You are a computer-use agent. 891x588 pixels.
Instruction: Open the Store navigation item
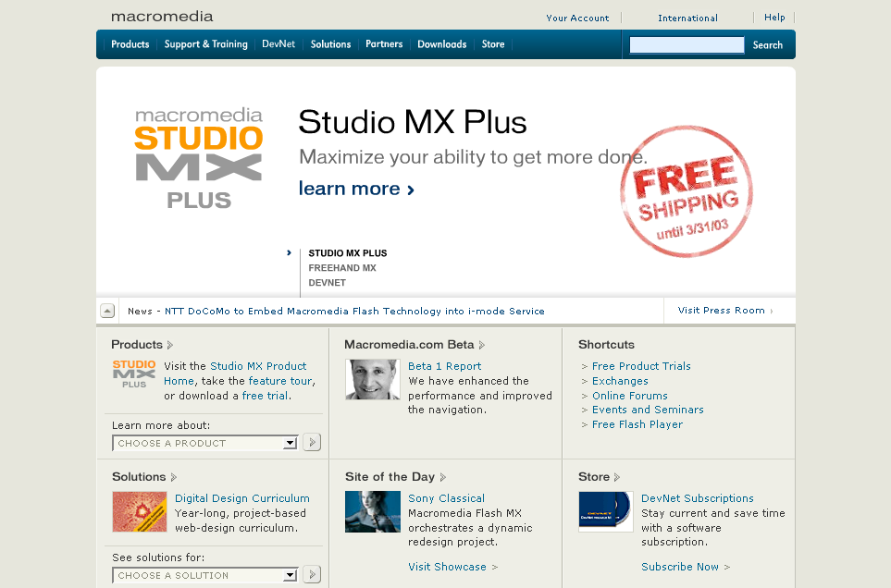click(493, 44)
